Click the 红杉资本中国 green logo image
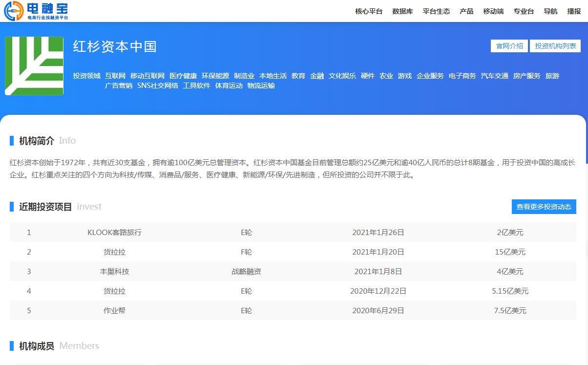588x365 pixels. [34, 66]
